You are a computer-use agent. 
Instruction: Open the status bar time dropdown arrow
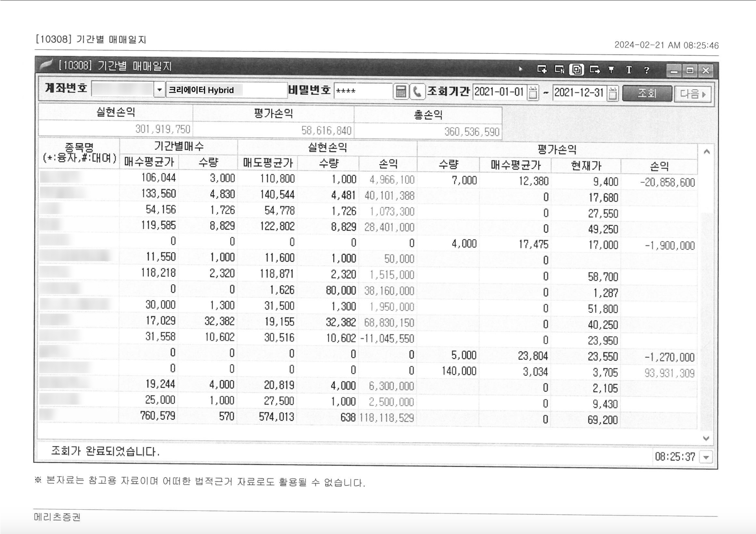(706, 457)
